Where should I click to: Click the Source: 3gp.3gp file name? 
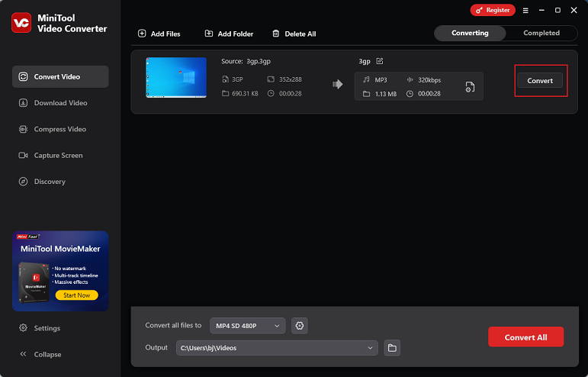[246, 61]
